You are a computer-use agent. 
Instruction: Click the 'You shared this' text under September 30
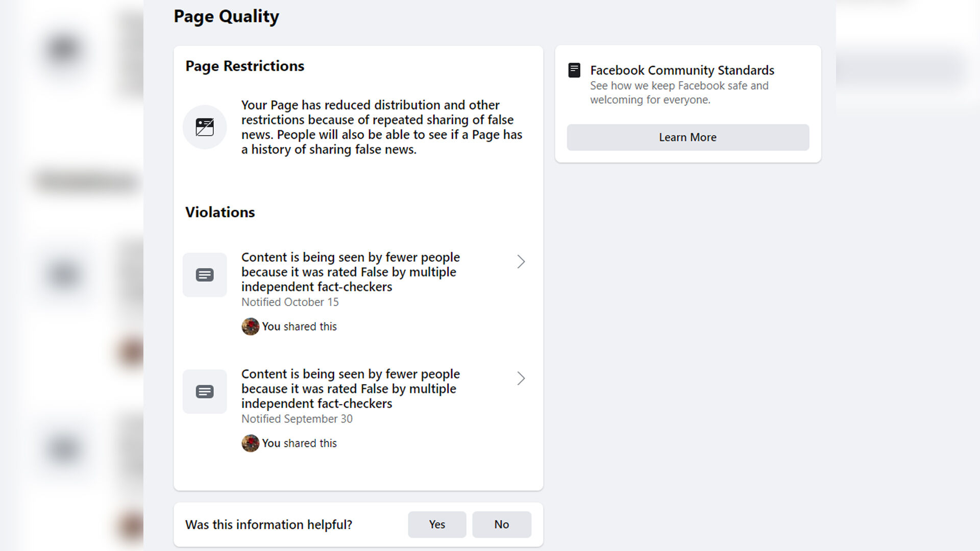point(299,443)
